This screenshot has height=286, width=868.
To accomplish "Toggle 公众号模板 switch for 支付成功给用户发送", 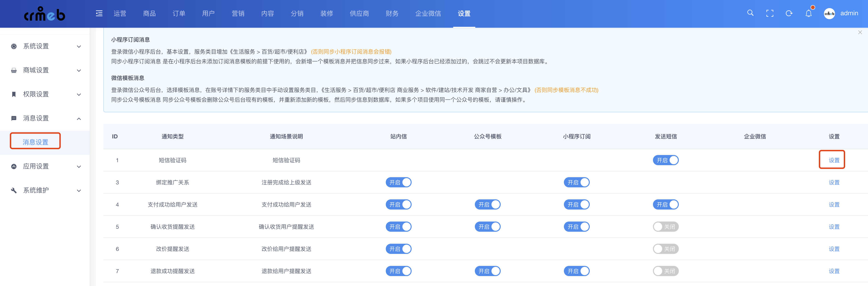I will [488, 205].
